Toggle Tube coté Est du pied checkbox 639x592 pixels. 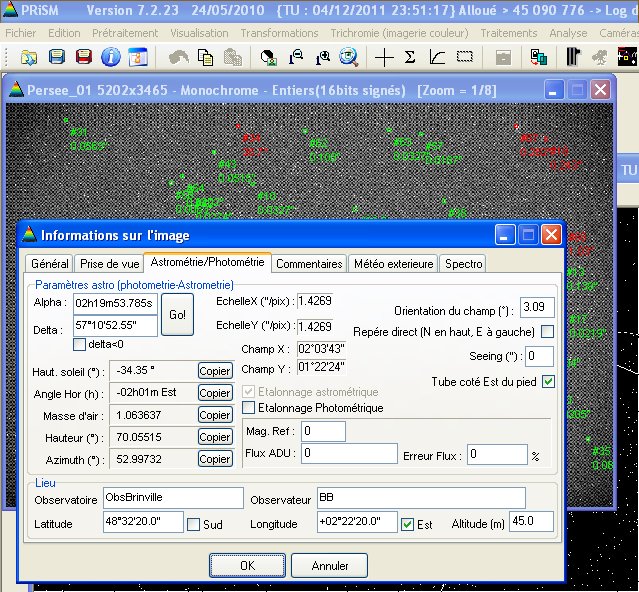[548, 381]
